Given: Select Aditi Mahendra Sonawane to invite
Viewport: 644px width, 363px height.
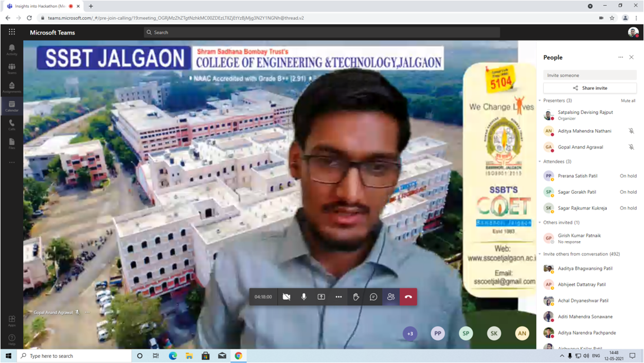Looking at the screenshot, I should (x=590, y=316).
